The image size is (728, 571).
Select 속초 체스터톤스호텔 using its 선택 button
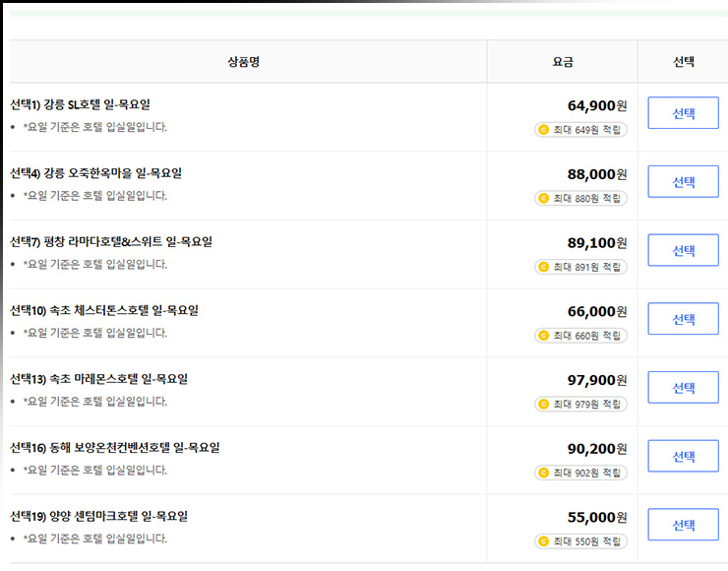point(683,319)
